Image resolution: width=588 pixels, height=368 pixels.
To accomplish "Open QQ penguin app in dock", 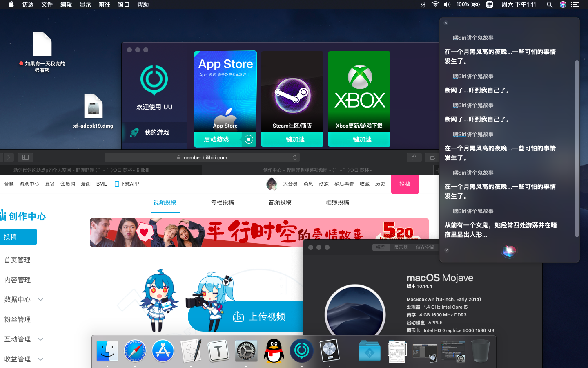I will tap(274, 351).
